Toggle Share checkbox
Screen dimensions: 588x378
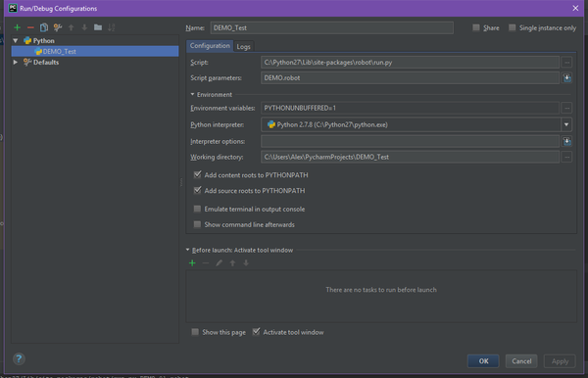coord(476,27)
